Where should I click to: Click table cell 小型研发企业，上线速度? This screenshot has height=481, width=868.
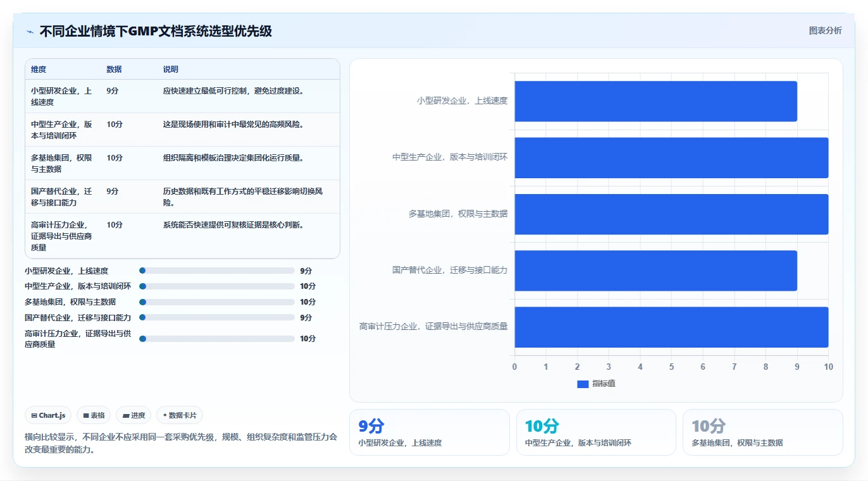coord(62,96)
